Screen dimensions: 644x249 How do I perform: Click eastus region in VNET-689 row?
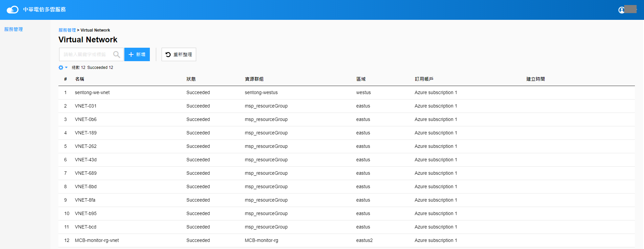pyautogui.click(x=363, y=173)
